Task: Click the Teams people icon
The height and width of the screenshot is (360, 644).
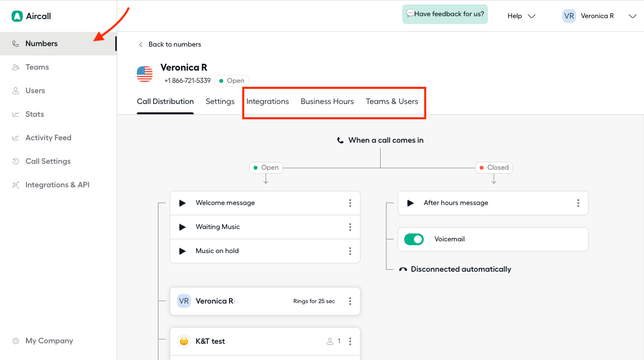Action: 16,67
